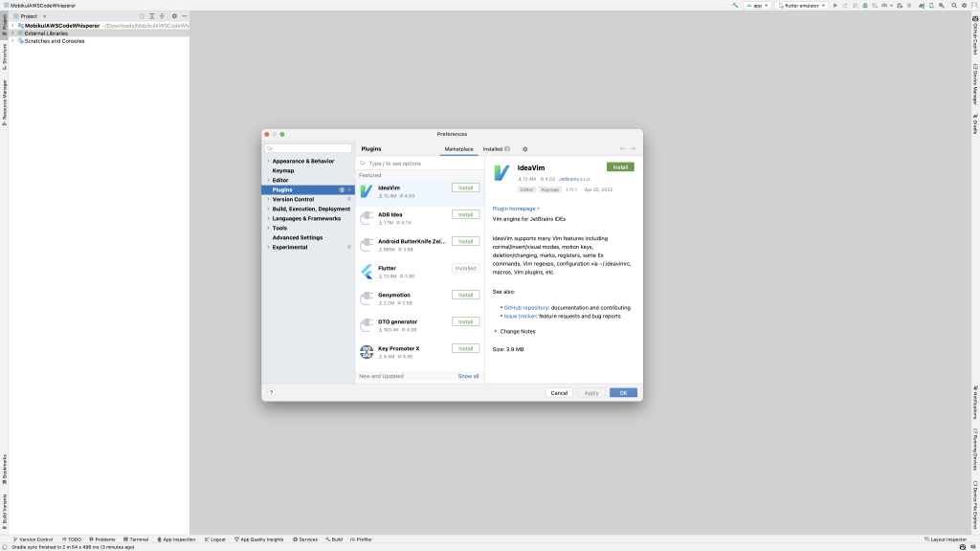The width and height of the screenshot is (980, 551).
Task: Open the plugins gear options icon
Action: coord(525,149)
